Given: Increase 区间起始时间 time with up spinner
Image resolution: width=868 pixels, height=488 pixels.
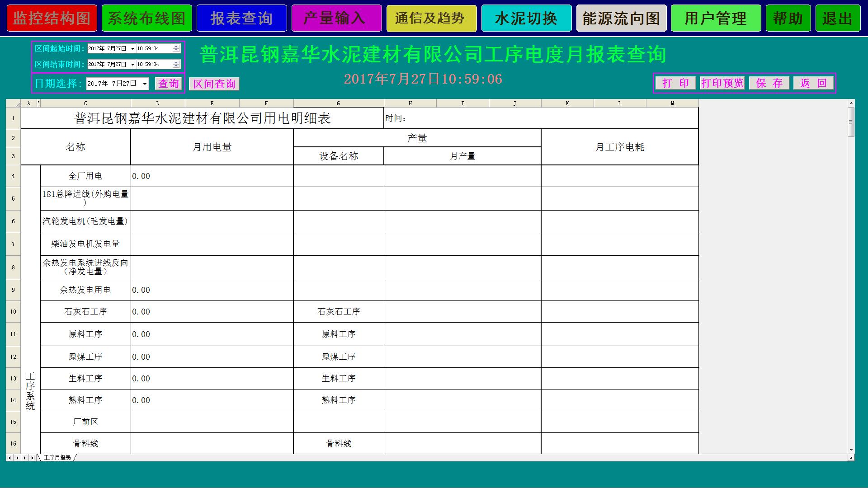Looking at the screenshot, I should (176, 47).
